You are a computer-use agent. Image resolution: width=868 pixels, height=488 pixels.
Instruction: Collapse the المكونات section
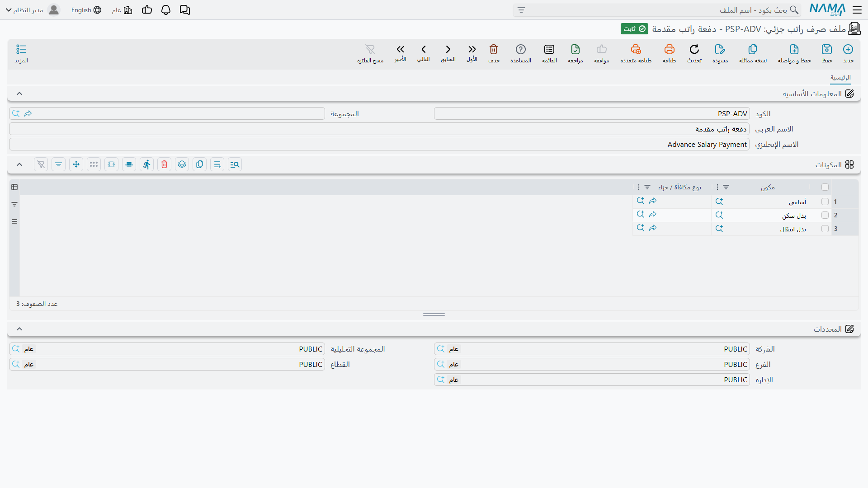pyautogui.click(x=19, y=164)
